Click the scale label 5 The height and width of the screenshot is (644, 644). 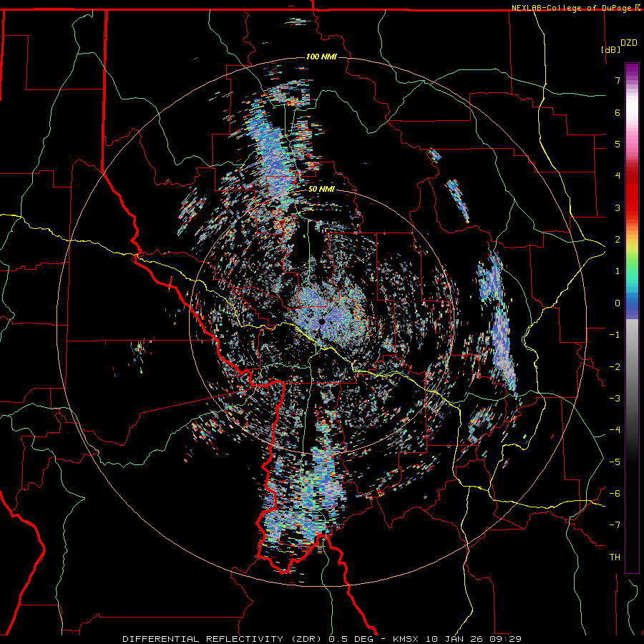618,144
